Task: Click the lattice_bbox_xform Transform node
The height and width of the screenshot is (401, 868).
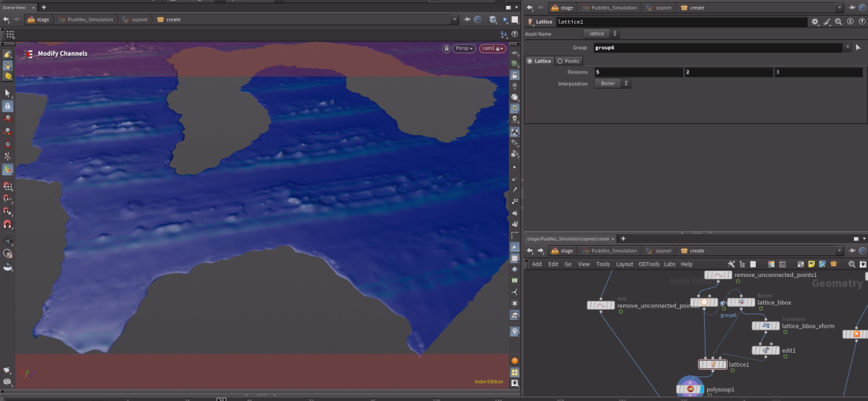Action: 765,326
